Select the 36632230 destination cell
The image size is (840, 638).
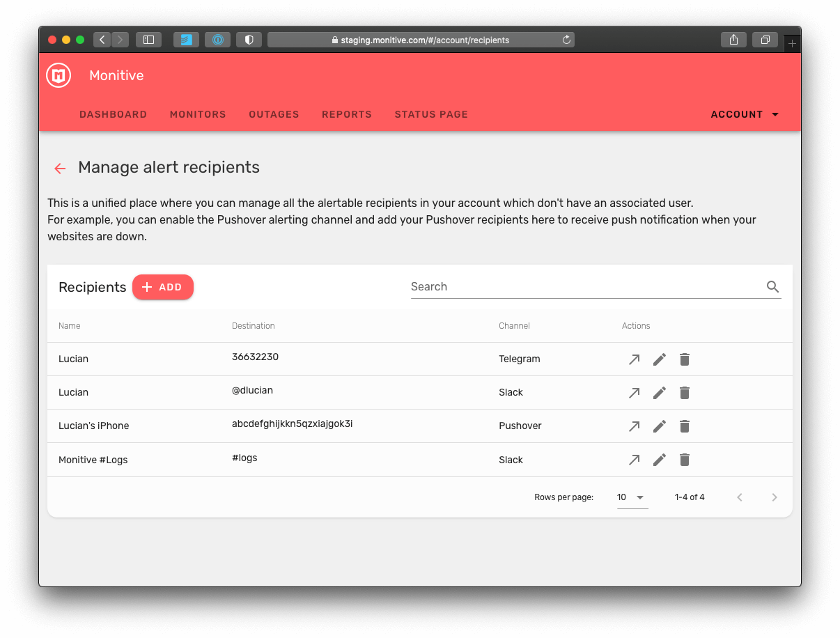click(255, 357)
